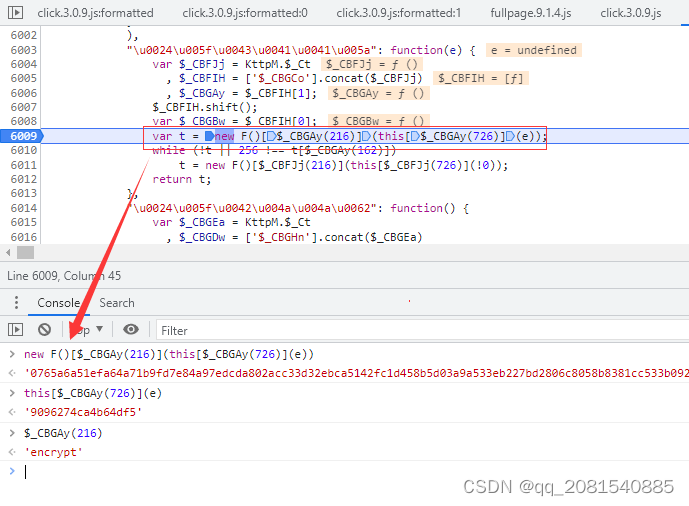Clear the console with the ban icon

pos(44,329)
